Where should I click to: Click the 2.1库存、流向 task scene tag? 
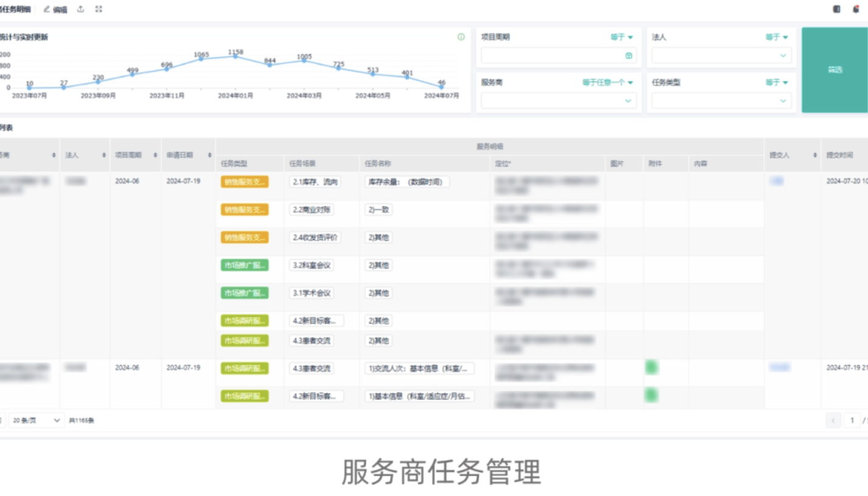click(x=315, y=182)
